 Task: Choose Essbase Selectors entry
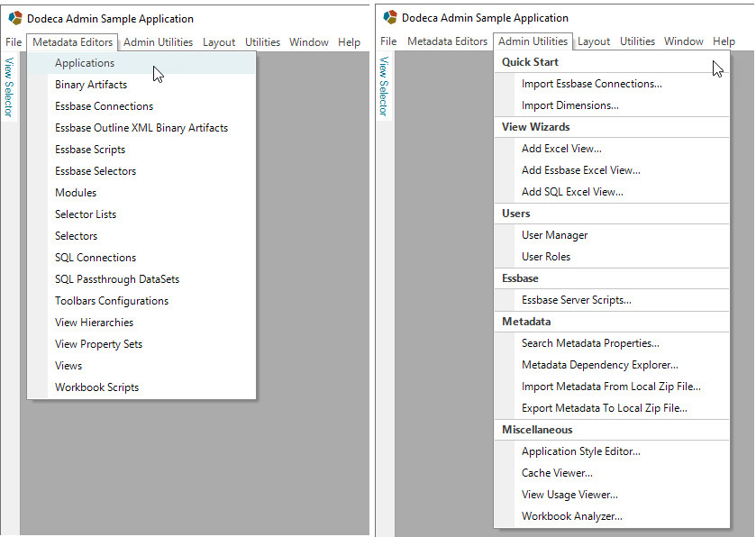point(141,171)
